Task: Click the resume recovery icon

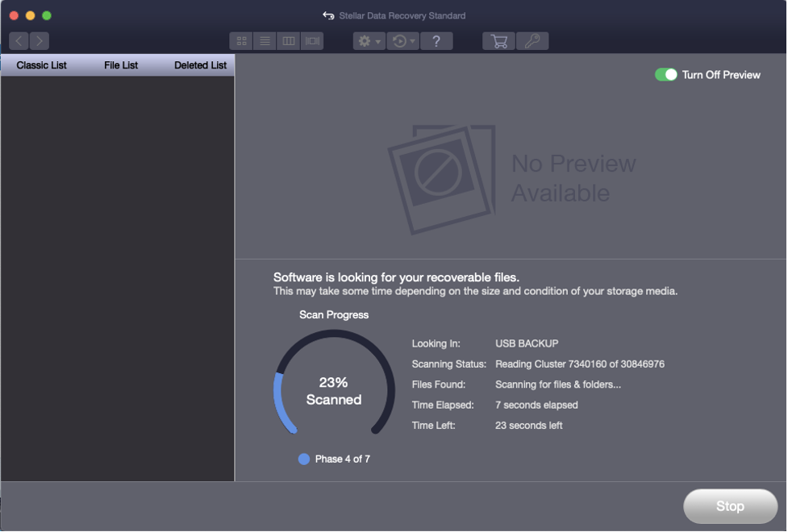Action: [400, 40]
